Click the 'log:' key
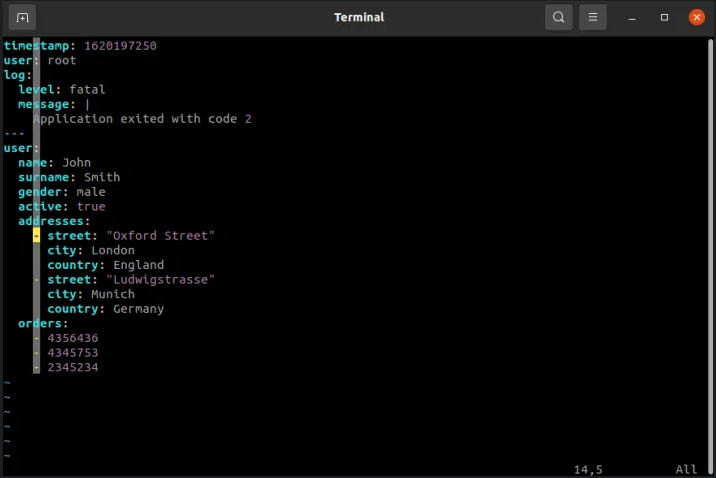This screenshot has height=478, width=716. [x=17, y=75]
